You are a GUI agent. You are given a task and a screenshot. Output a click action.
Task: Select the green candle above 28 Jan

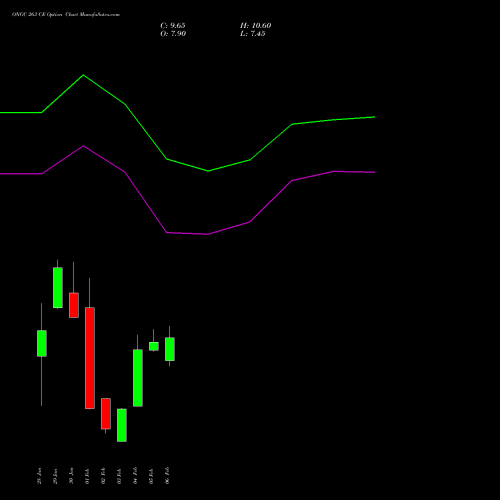[x=42, y=343]
